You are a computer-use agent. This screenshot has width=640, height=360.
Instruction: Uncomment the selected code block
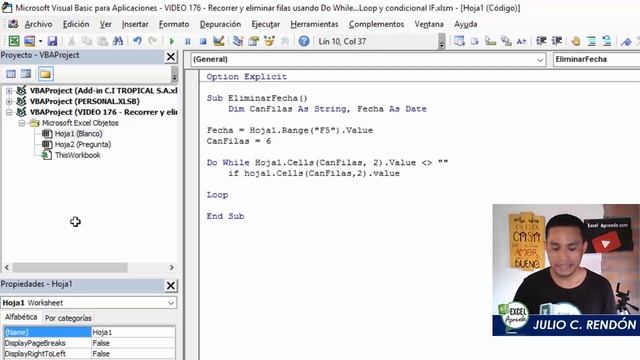(607, 41)
